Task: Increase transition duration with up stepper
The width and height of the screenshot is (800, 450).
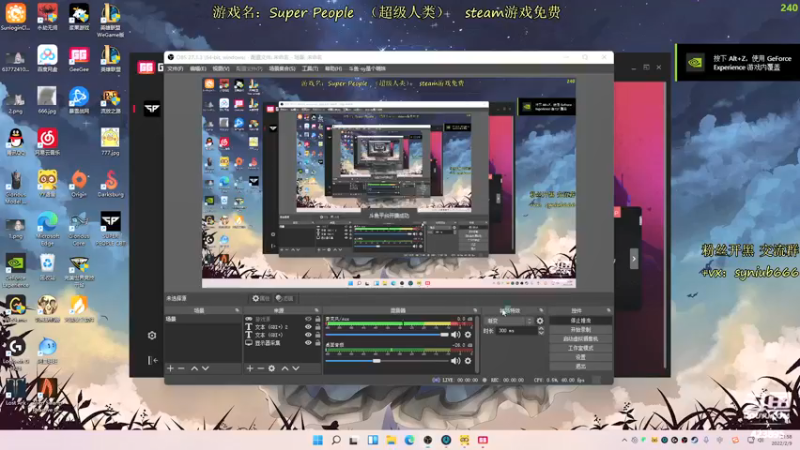Action: [541, 329]
